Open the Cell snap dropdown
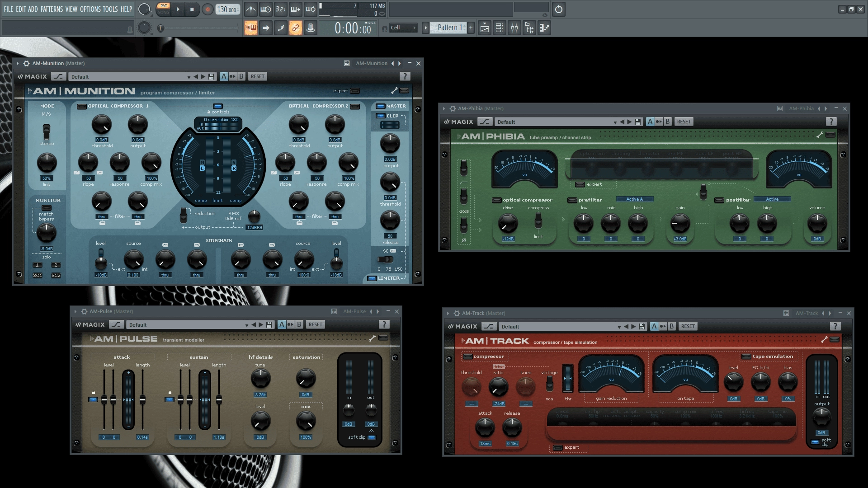 point(403,28)
